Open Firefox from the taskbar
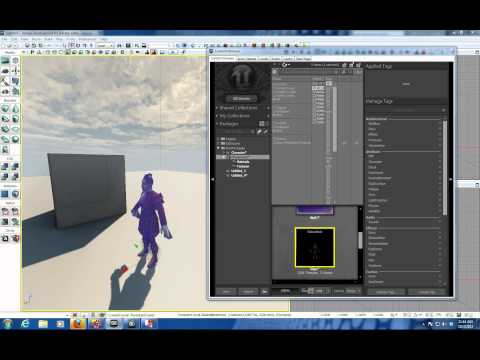The image size is (480, 360). pos(78,324)
